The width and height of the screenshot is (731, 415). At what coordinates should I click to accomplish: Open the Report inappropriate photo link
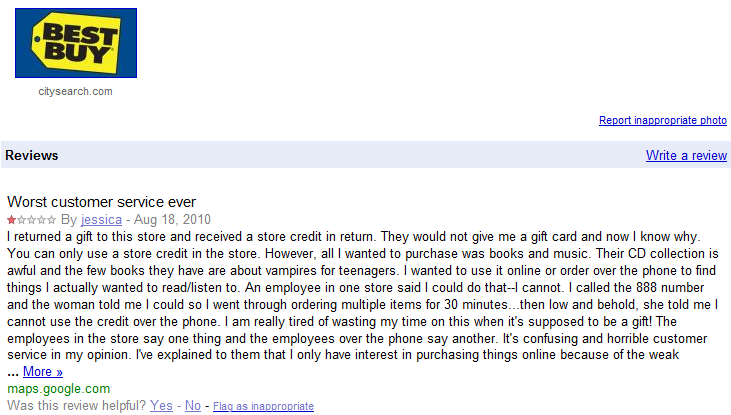[x=662, y=121]
